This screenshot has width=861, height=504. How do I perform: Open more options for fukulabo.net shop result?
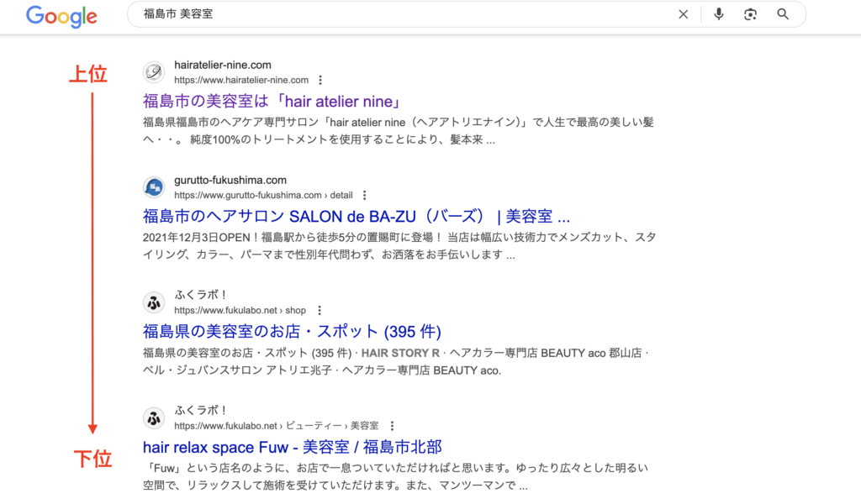tap(320, 311)
